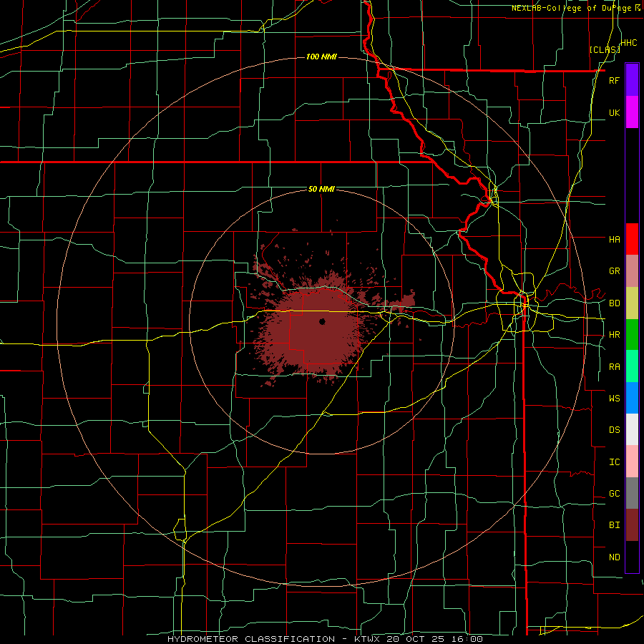
Task: Click the 50 NMI range ring label
Action: pos(321,190)
